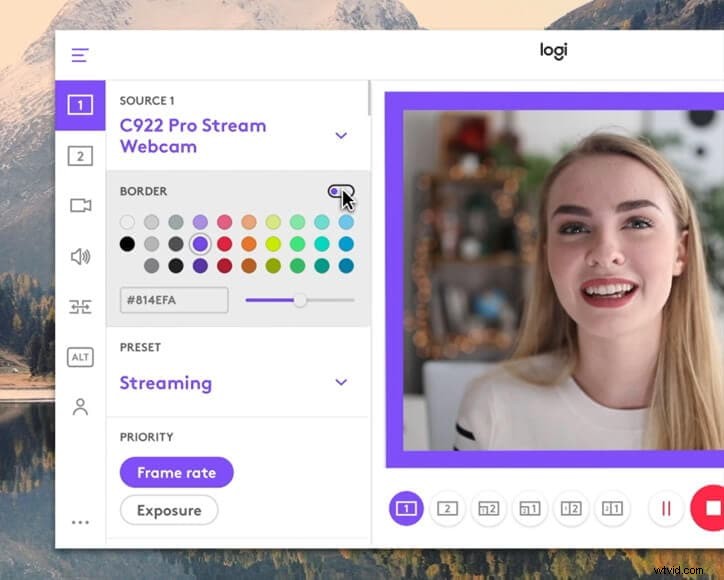Expand the Streaming preset dropdown
The image size is (724, 580).
click(341, 383)
